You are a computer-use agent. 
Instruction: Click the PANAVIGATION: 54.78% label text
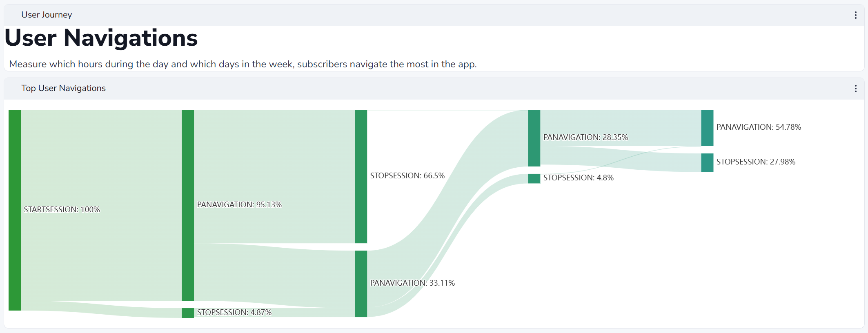(759, 127)
